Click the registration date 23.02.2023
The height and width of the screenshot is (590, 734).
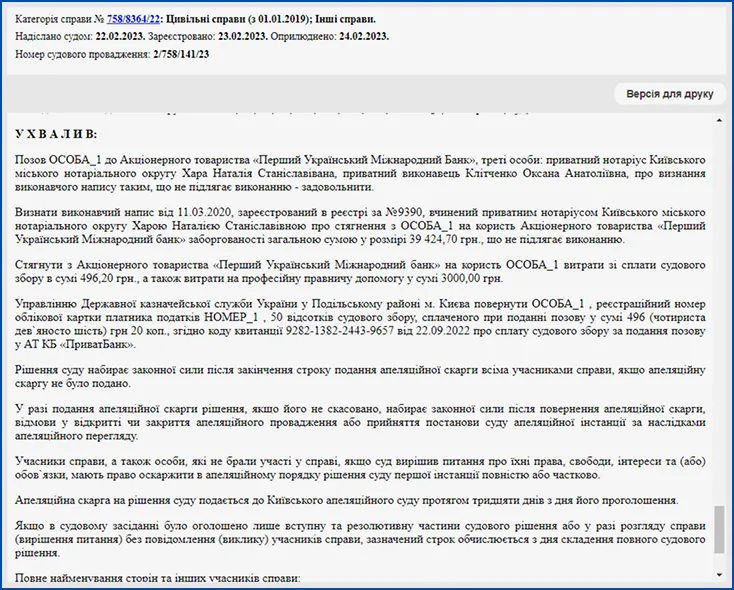pyautogui.click(x=242, y=37)
